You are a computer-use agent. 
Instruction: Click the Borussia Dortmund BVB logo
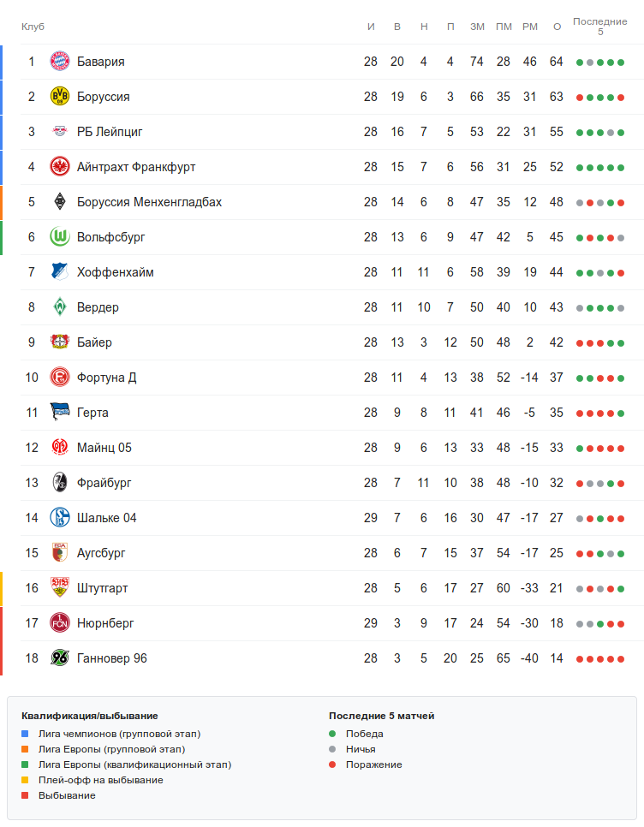(x=59, y=97)
